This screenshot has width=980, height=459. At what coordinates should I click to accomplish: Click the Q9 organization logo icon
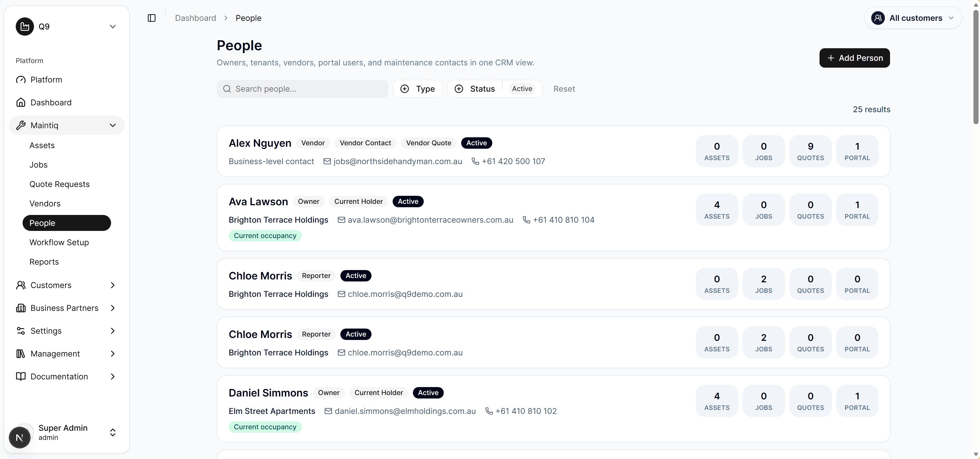click(25, 26)
